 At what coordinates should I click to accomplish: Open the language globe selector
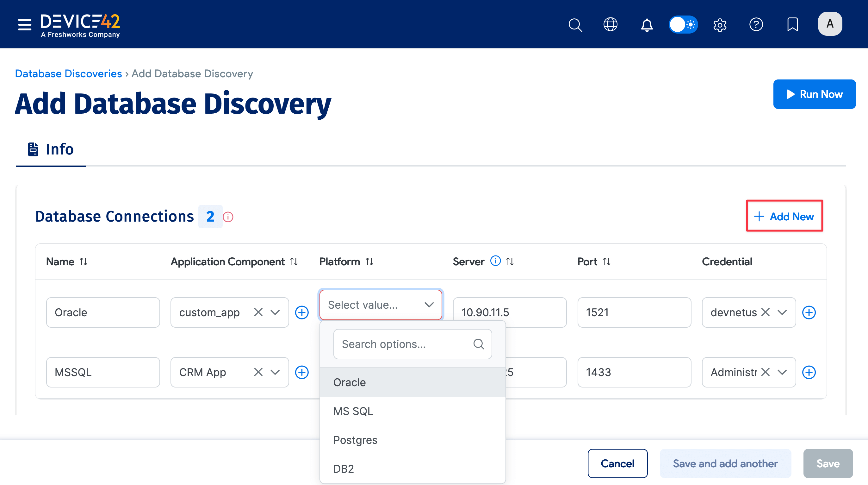[x=611, y=24]
